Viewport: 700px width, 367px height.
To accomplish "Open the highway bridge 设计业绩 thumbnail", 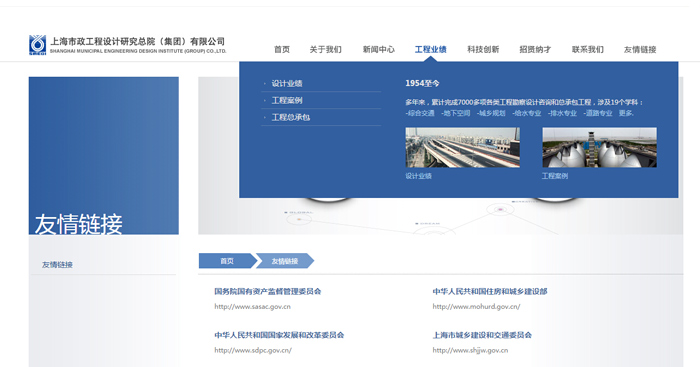I will coord(462,148).
